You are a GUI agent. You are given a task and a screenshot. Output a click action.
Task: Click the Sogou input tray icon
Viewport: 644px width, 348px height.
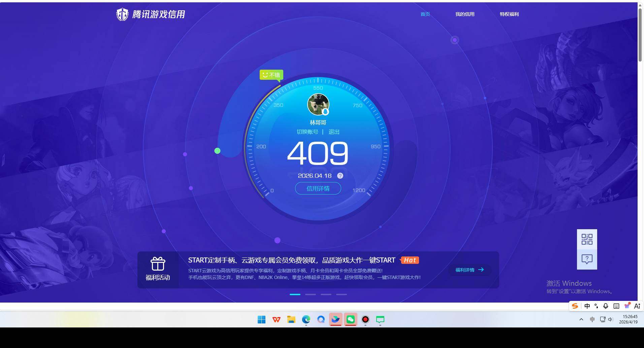coord(575,306)
